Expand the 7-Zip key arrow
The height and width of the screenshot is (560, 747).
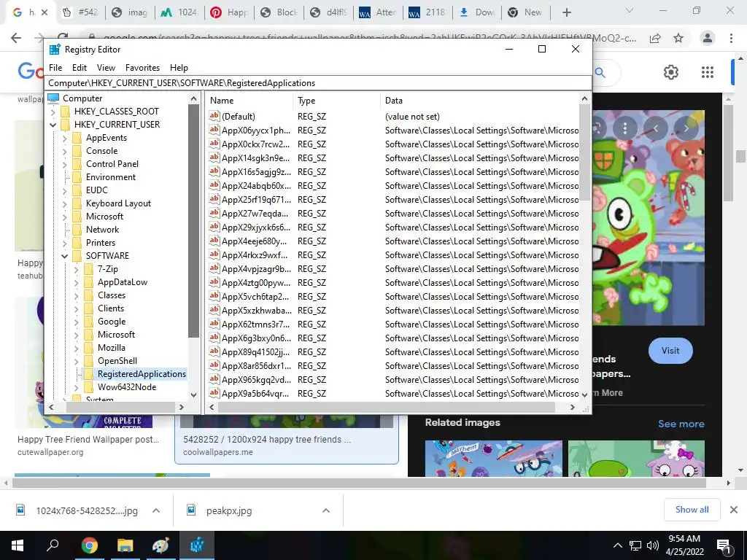[76, 270]
